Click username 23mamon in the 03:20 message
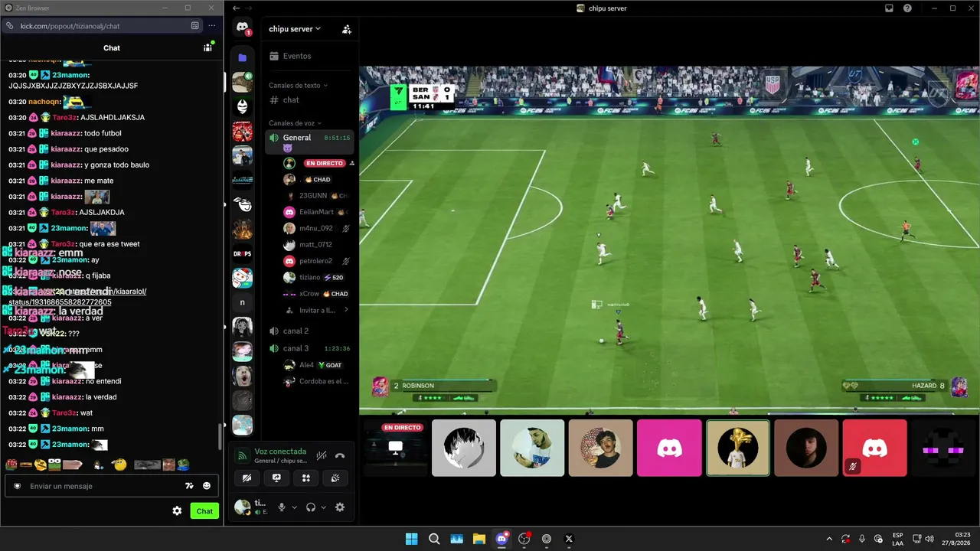This screenshot has height=551, width=980. click(70, 75)
